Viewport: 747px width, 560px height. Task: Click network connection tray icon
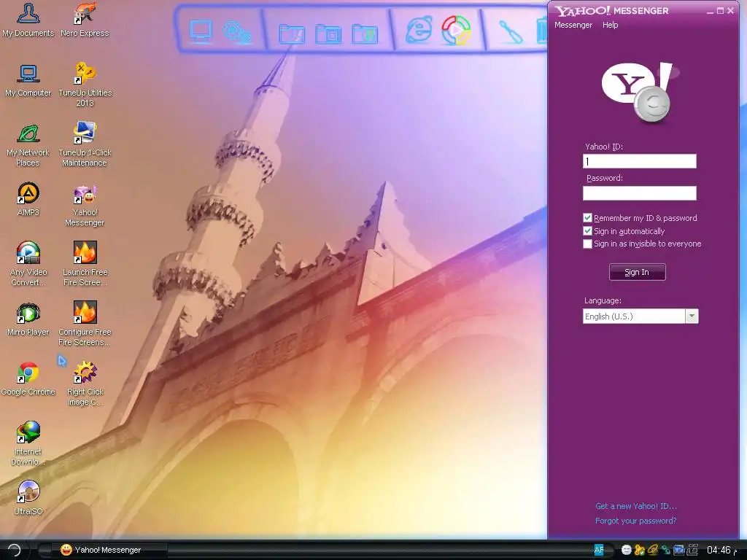665,550
